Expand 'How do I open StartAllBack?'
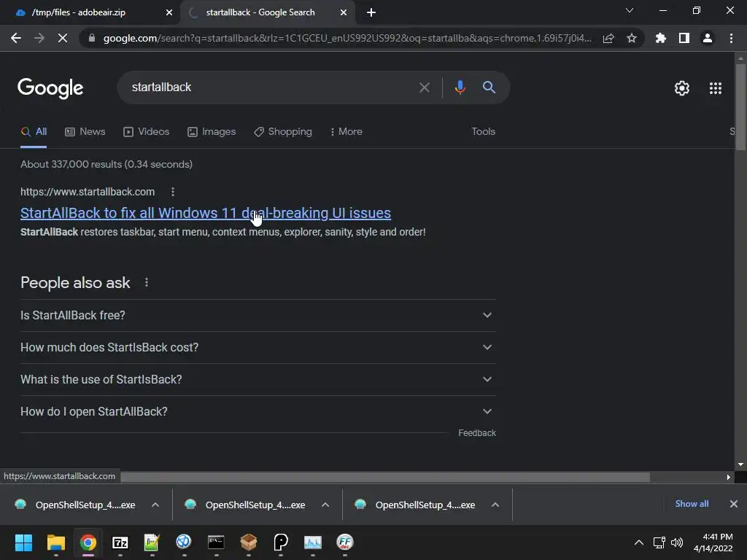Viewport: 747px width, 560px height. coord(258,411)
